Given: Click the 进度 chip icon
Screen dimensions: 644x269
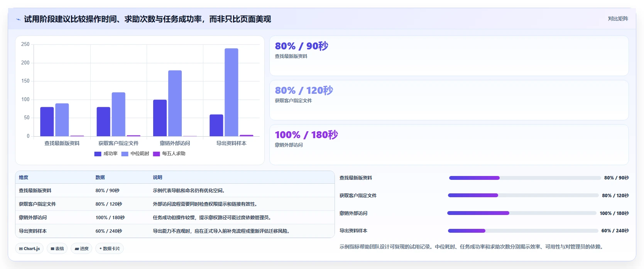Looking at the screenshot, I should tap(77, 249).
